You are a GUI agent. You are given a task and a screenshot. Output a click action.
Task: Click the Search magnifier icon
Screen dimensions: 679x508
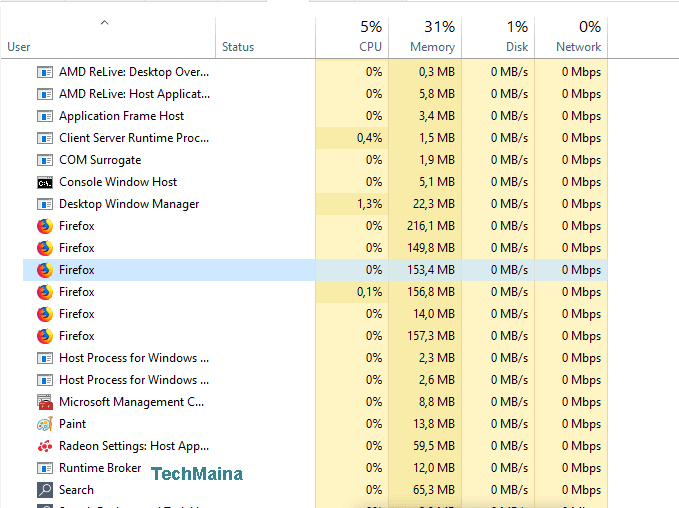tap(45, 490)
